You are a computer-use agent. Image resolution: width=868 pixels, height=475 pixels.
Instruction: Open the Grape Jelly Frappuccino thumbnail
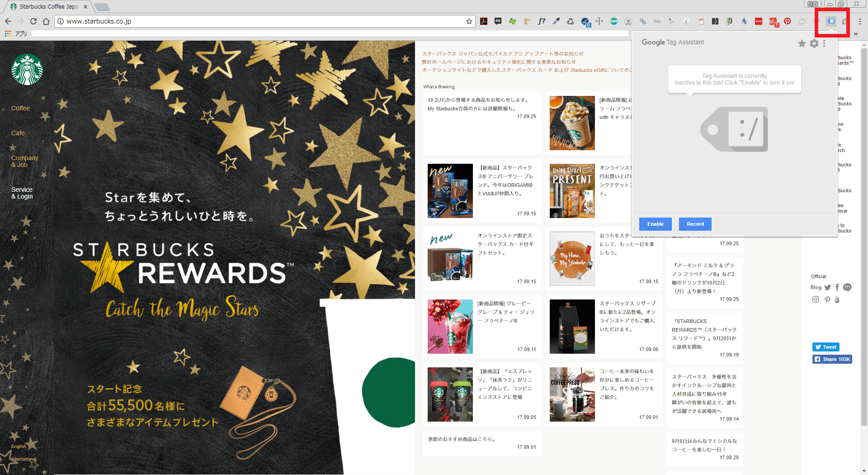[x=450, y=327]
